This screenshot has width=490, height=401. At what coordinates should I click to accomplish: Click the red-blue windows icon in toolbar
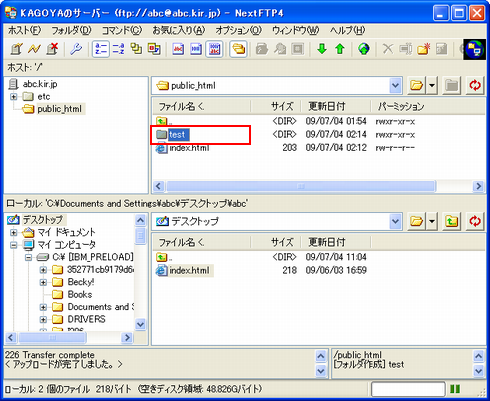[x=154, y=49]
